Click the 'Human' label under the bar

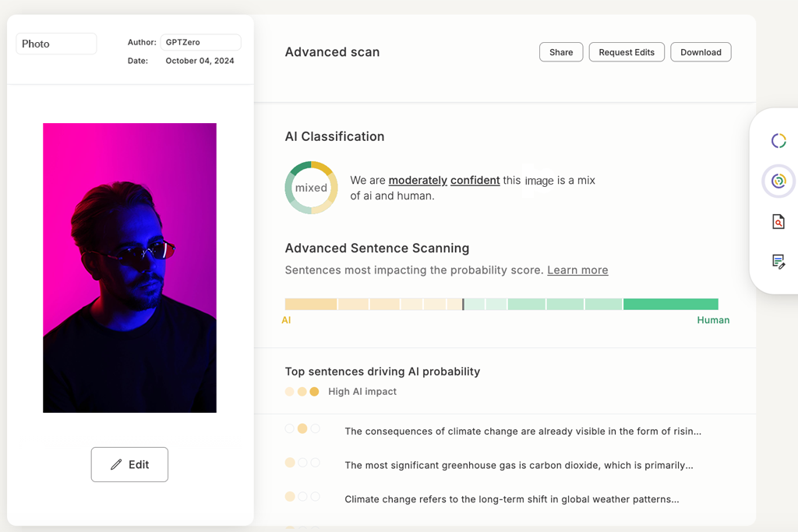(x=713, y=320)
